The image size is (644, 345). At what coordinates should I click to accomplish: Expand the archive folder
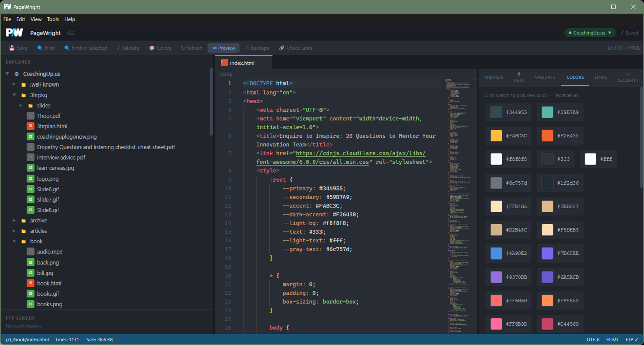click(x=13, y=220)
